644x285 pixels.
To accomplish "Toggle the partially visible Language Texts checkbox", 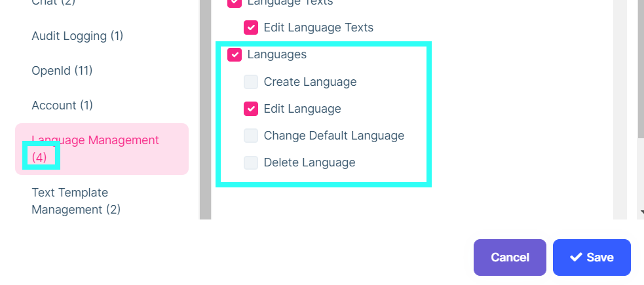I will click(x=235, y=3).
